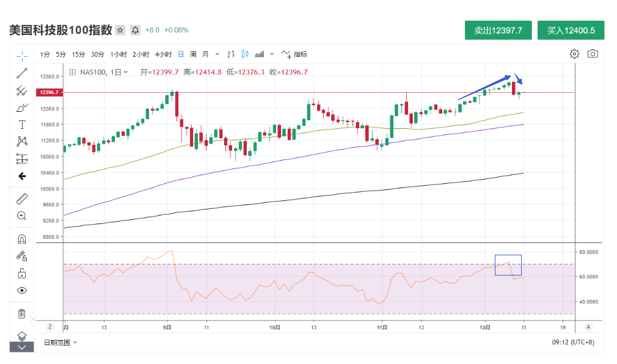Screen dimensions: 617x364
Task: Expand the NAS100 legend chevron
Action: pos(126,72)
